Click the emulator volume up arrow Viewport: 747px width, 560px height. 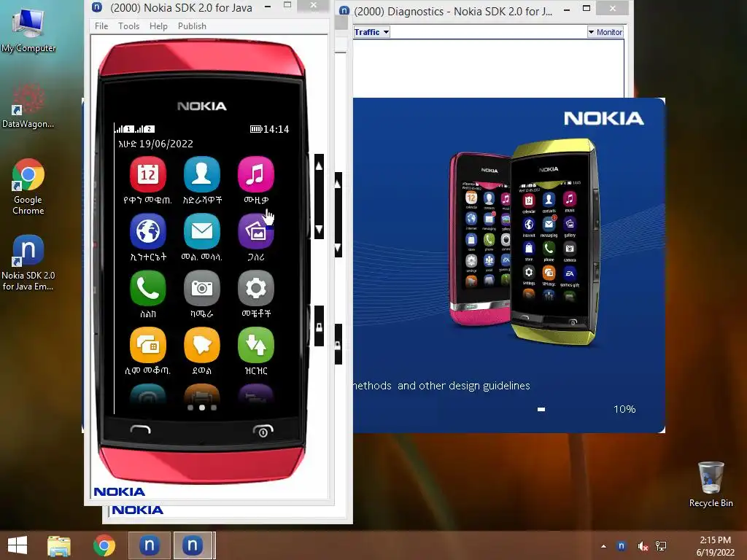pyautogui.click(x=320, y=166)
